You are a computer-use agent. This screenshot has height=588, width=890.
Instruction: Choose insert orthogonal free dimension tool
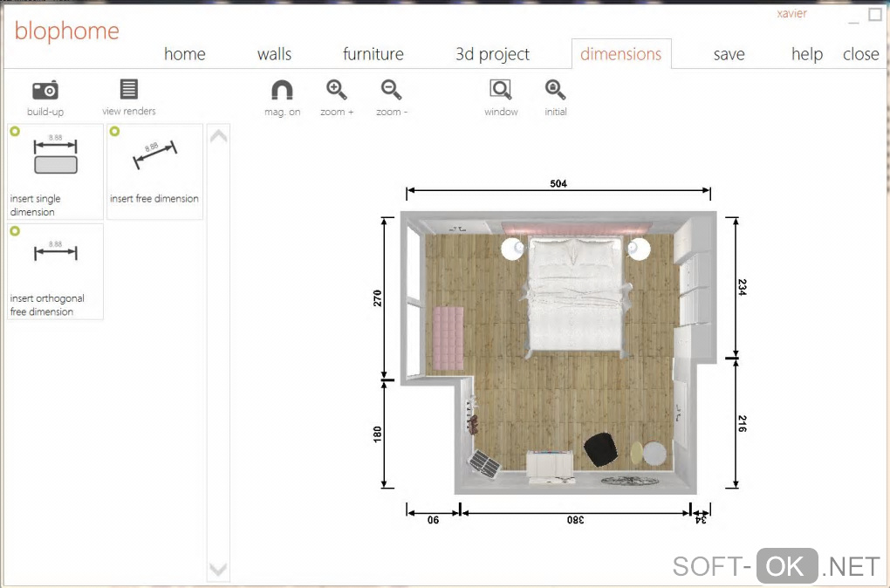coord(55,271)
